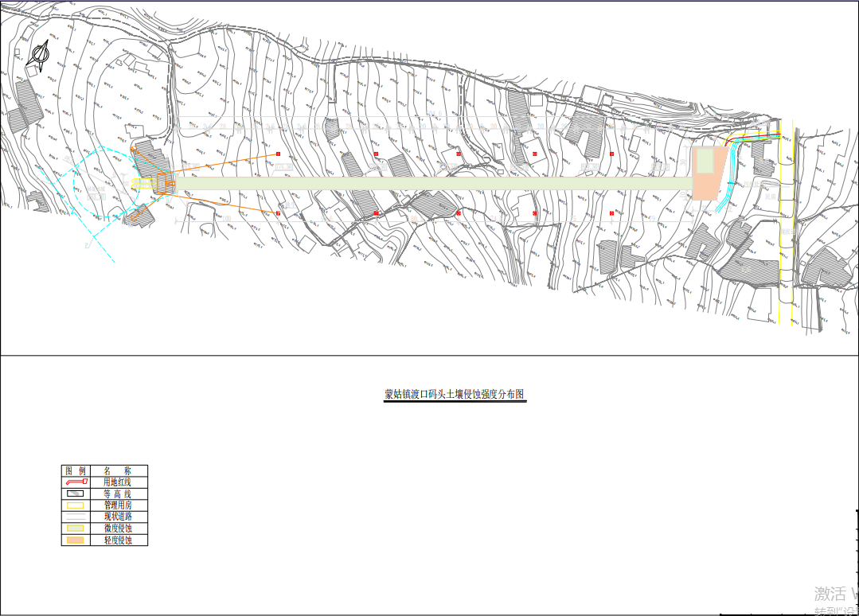This screenshot has height=616, width=859.
Task: Click the long green erosion strip on map
Action: (430, 184)
